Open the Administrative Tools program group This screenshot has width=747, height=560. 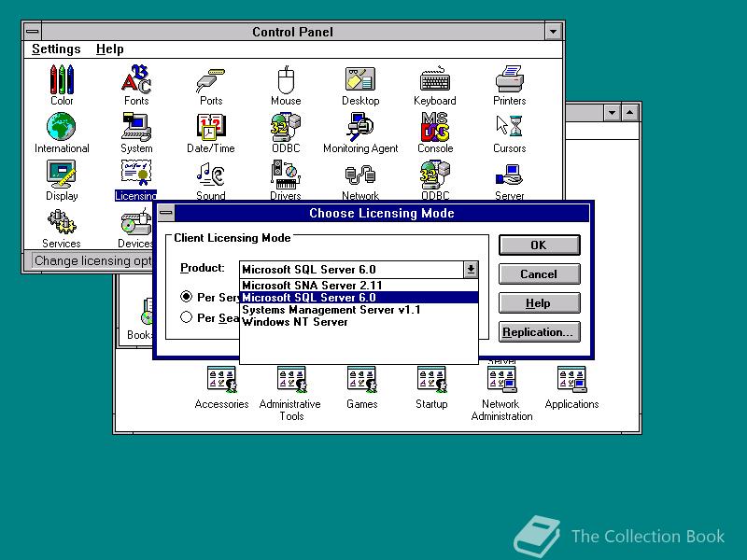point(290,393)
